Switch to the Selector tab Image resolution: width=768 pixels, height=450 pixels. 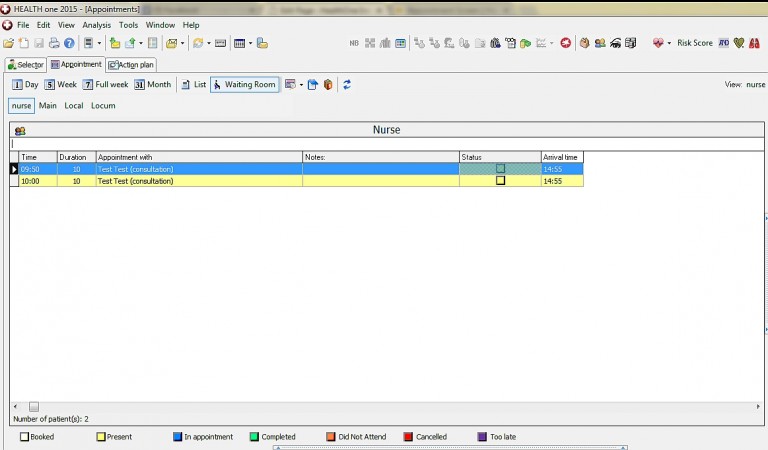click(x=25, y=65)
